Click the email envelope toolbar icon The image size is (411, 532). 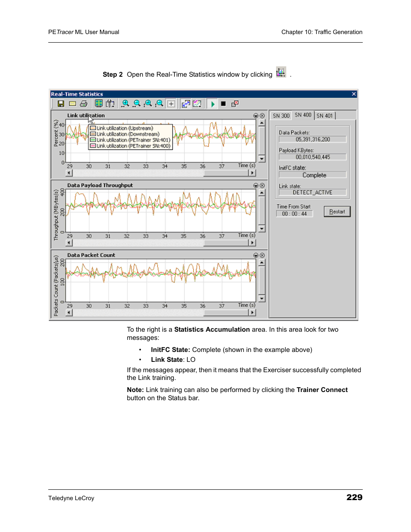click(x=72, y=104)
